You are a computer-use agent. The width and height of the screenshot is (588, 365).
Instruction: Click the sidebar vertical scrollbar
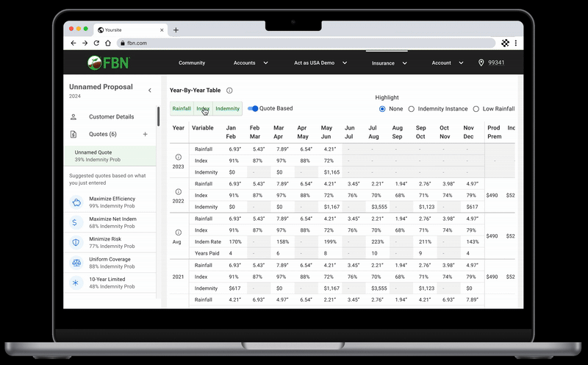coord(158,116)
